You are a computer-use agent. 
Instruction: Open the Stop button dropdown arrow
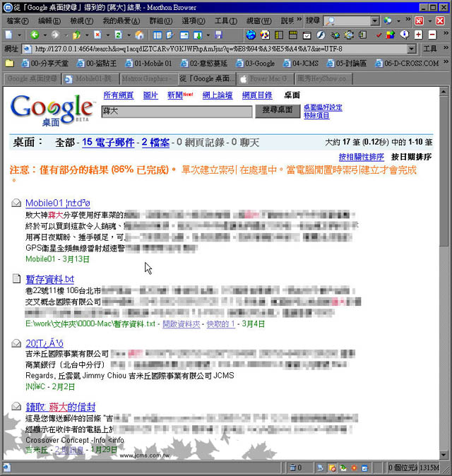click(107, 35)
